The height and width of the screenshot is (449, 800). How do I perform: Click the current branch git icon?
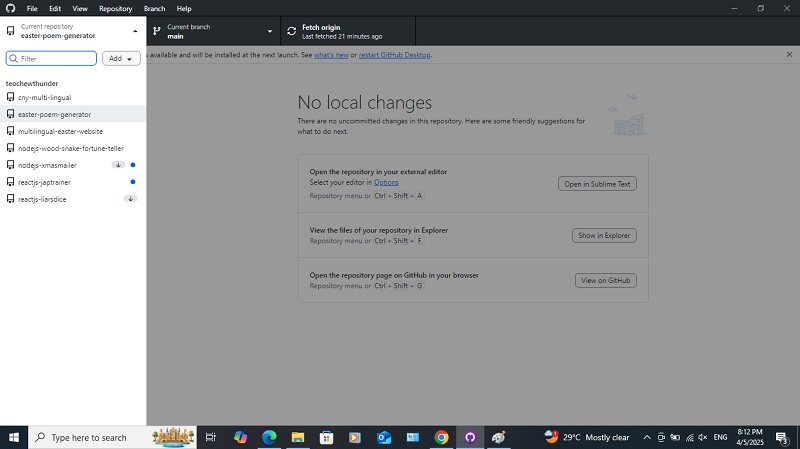click(x=157, y=31)
